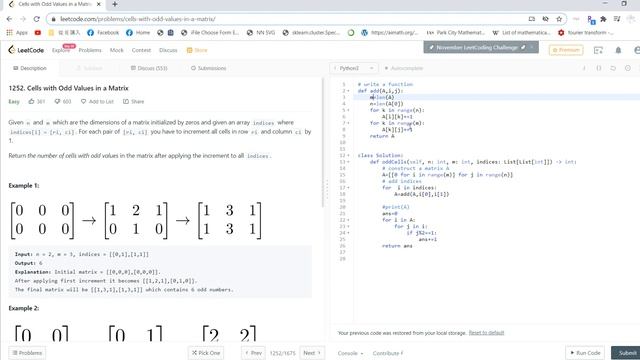The image size is (640, 360).
Task: Open the Facebook bookmark
Action: [103, 32]
